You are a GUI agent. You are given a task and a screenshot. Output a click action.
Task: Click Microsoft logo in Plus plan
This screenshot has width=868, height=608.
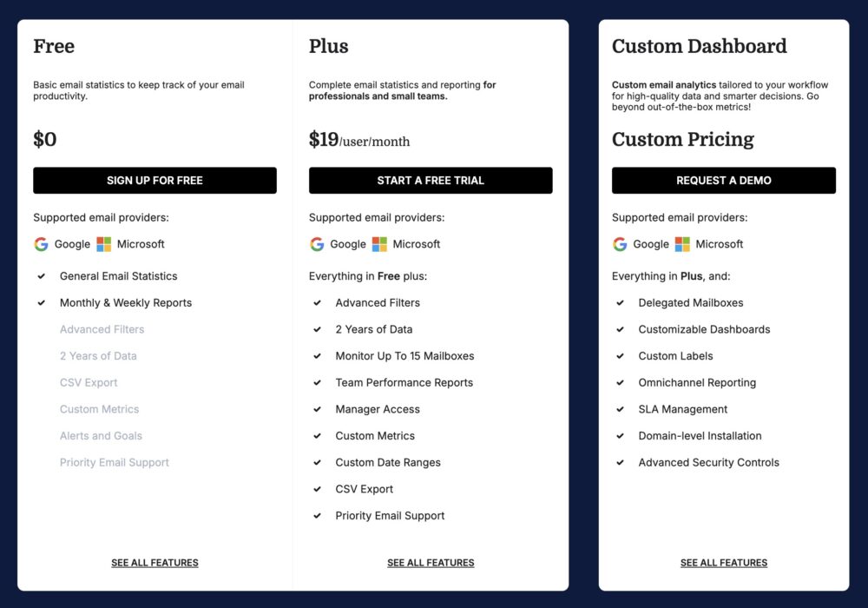click(379, 244)
